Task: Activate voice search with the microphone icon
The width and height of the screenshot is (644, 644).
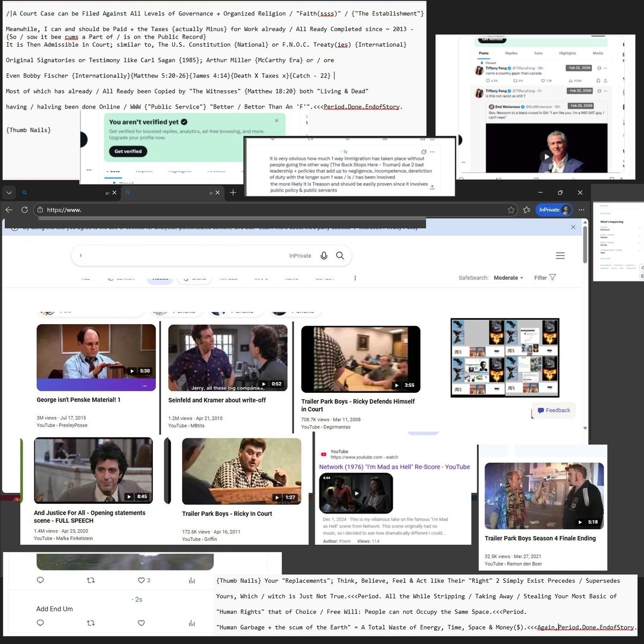Action: click(x=324, y=255)
